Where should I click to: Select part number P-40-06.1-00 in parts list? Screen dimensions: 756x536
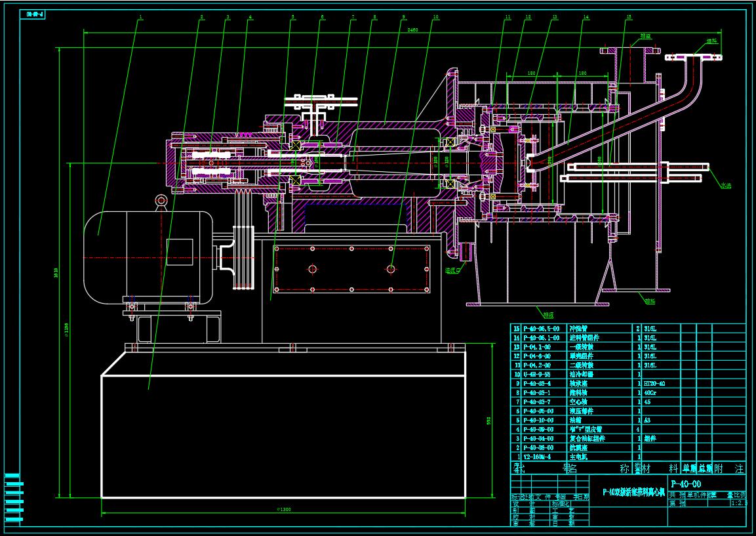542,338
